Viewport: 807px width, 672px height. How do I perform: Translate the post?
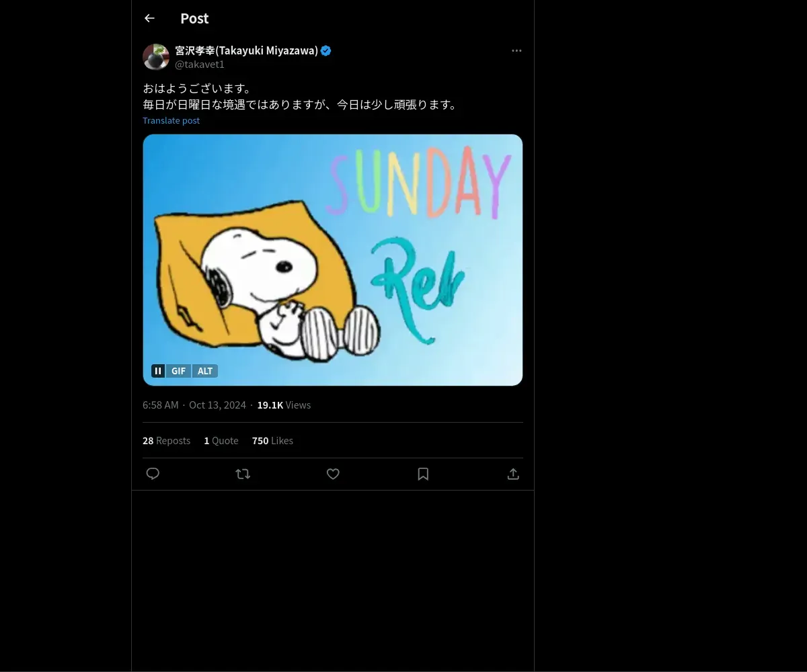pyautogui.click(x=171, y=120)
